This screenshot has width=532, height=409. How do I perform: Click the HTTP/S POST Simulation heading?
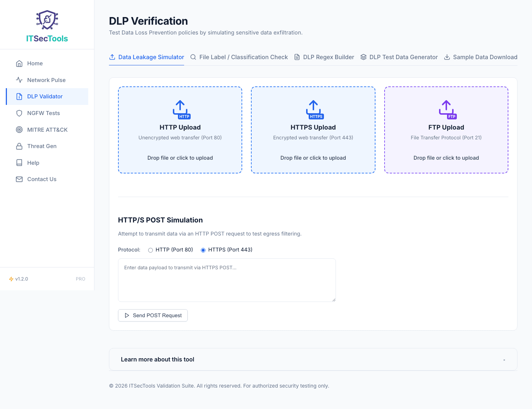point(161,220)
